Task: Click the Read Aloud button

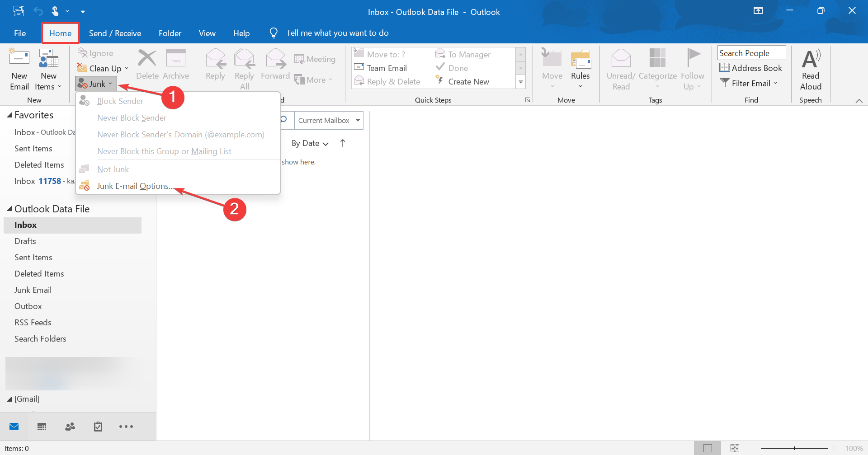Action: 811,70
